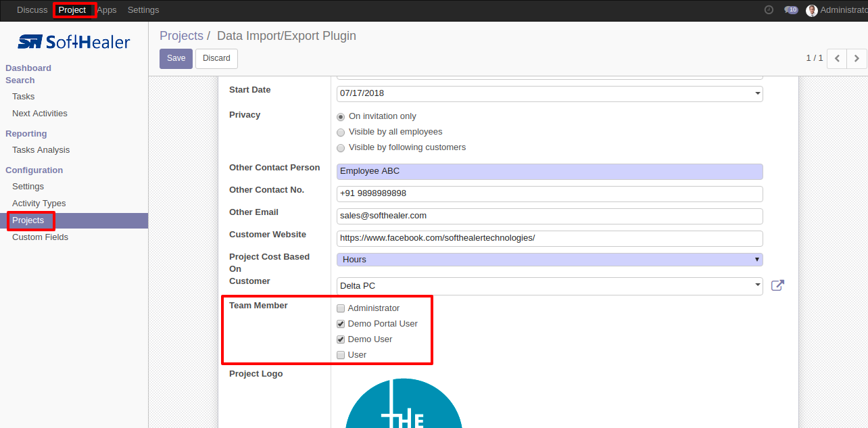
Task: Open the Apps menu
Action: coord(107,10)
